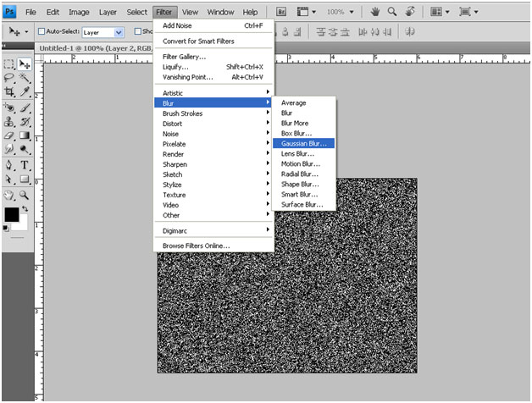The height and width of the screenshot is (403, 532).
Task: Click the Rotate View icon
Action: point(410,12)
